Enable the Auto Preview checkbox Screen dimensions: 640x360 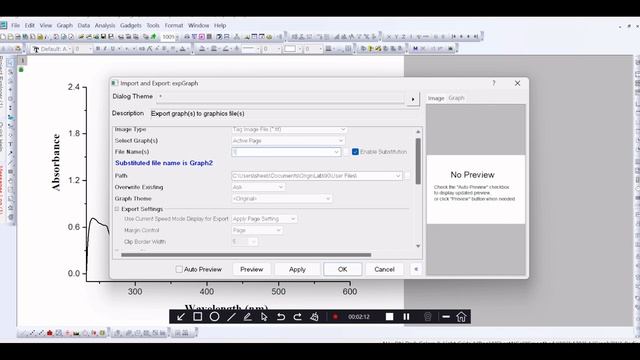click(x=179, y=269)
